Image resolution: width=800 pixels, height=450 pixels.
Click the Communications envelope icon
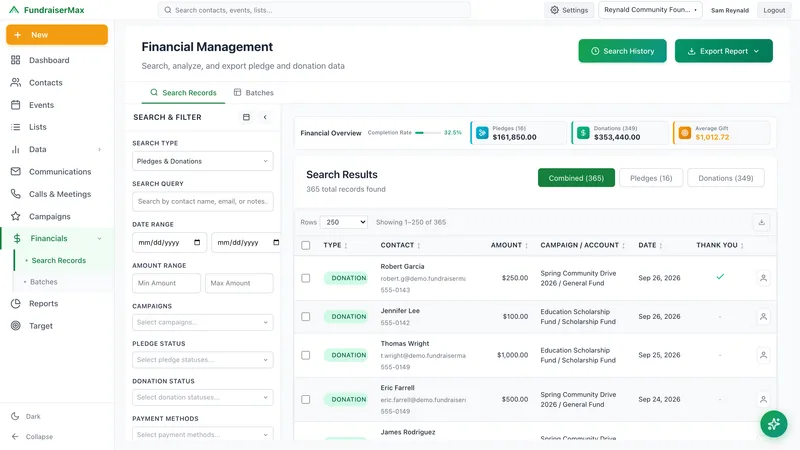click(x=16, y=171)
